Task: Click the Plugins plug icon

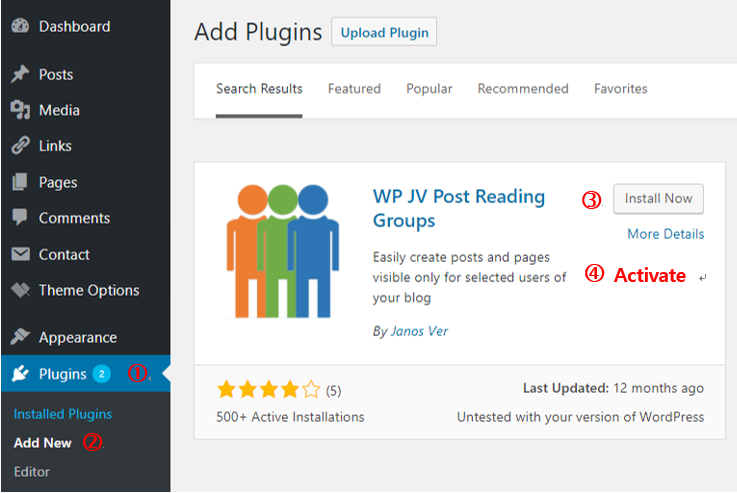Action: (x=20, y=373)
